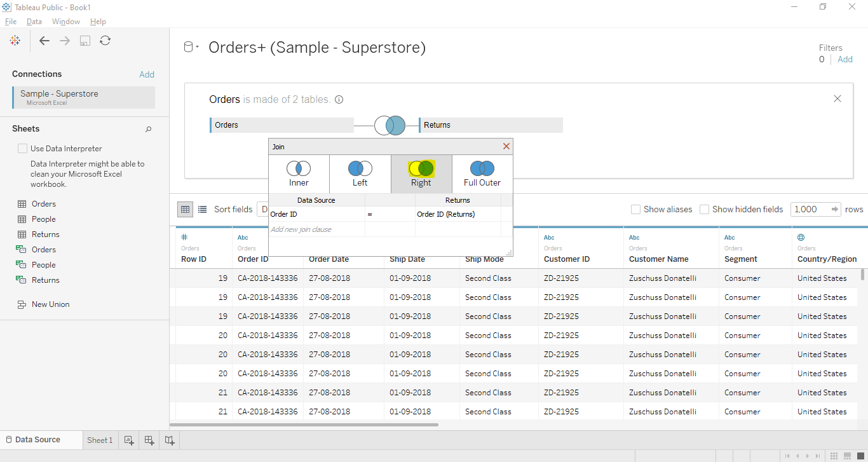Image resolution: width=868 pixels, height=462 pixels.
Task: Click the first People sheet in list
Action: 44,219
